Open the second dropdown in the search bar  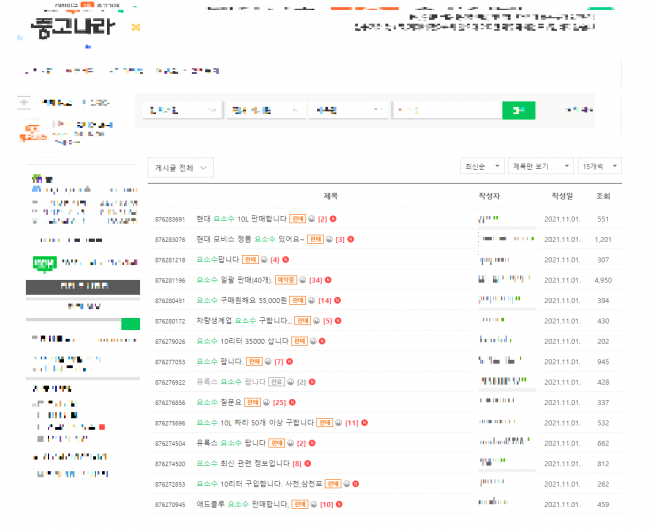coord(266,111)
